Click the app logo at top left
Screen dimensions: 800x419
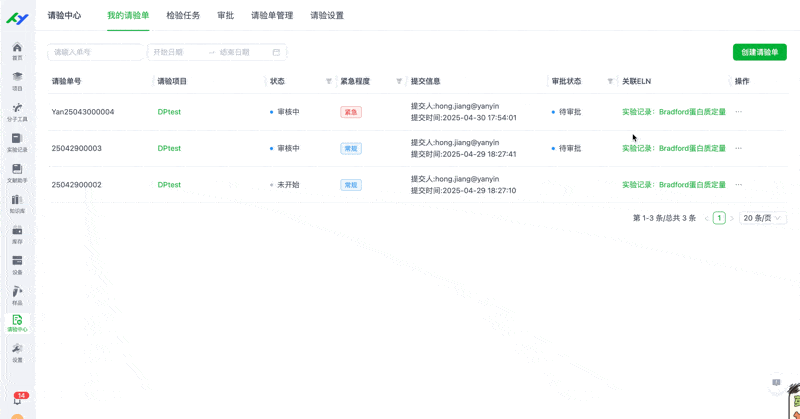coord(17,19)
